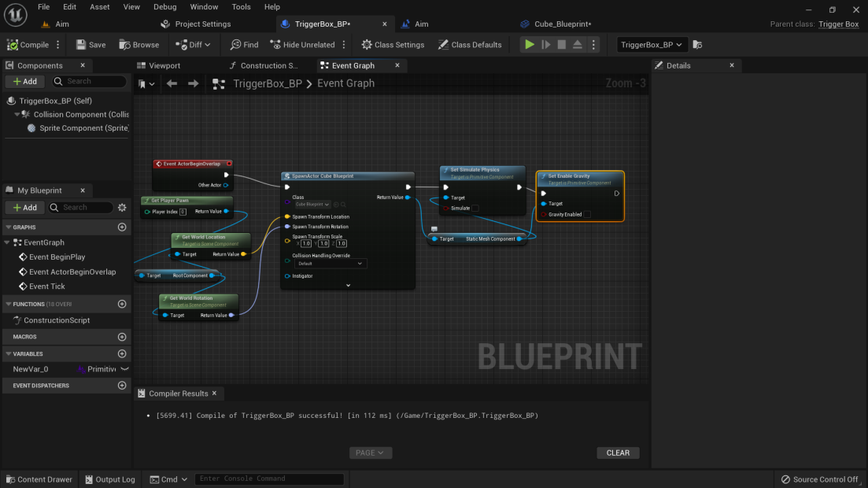Viewport: 868px width, 488px height.
Task: Collapse Collision Component tree item
Action: (17, 114)
